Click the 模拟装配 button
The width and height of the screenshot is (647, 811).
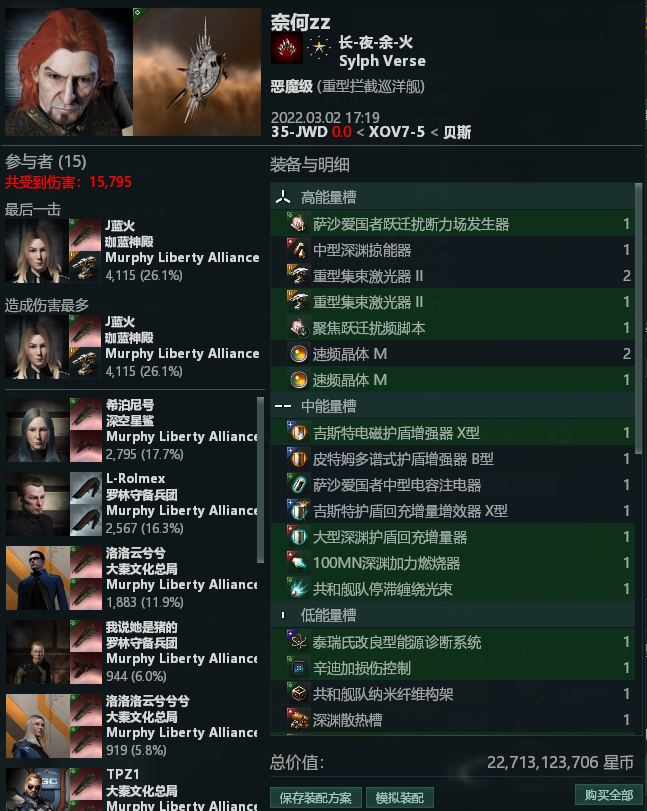coord(400,798)
